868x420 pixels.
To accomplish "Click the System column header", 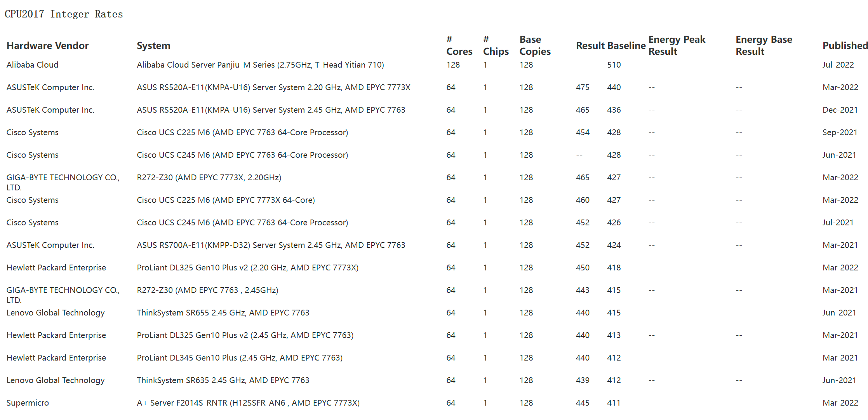I will click(153, 46).
